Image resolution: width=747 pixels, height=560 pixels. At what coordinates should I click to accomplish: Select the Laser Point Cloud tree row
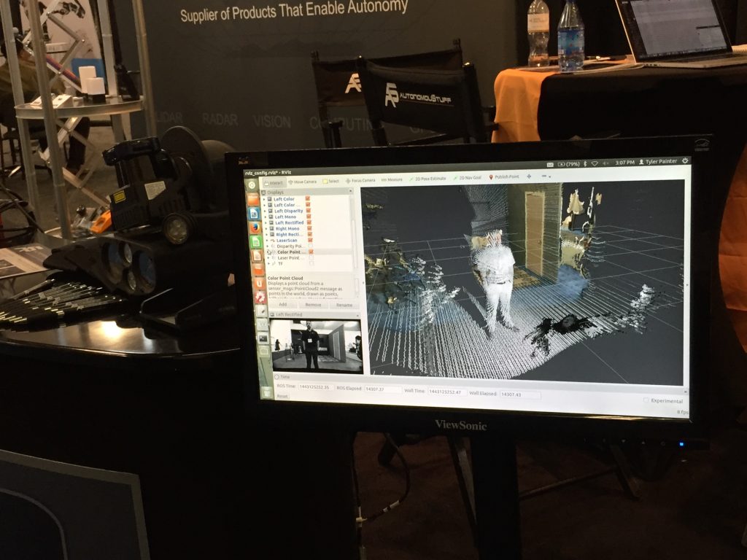pyautogui.click(x=309, y=257)
